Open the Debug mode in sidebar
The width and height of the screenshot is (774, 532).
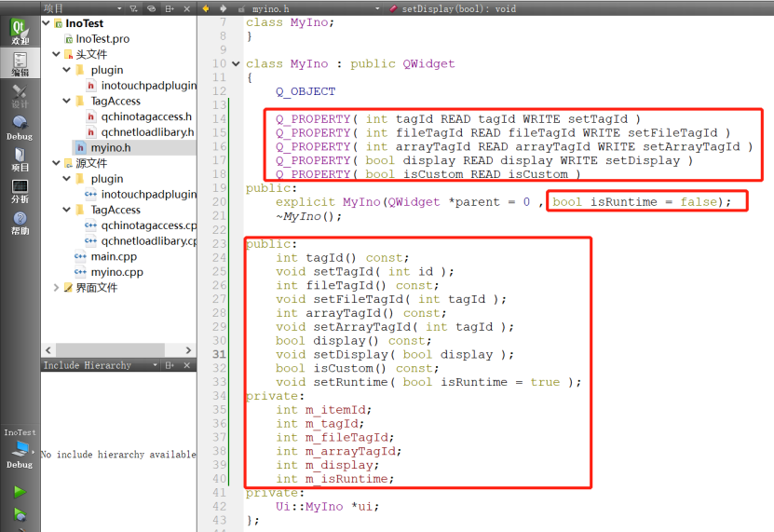20,127
